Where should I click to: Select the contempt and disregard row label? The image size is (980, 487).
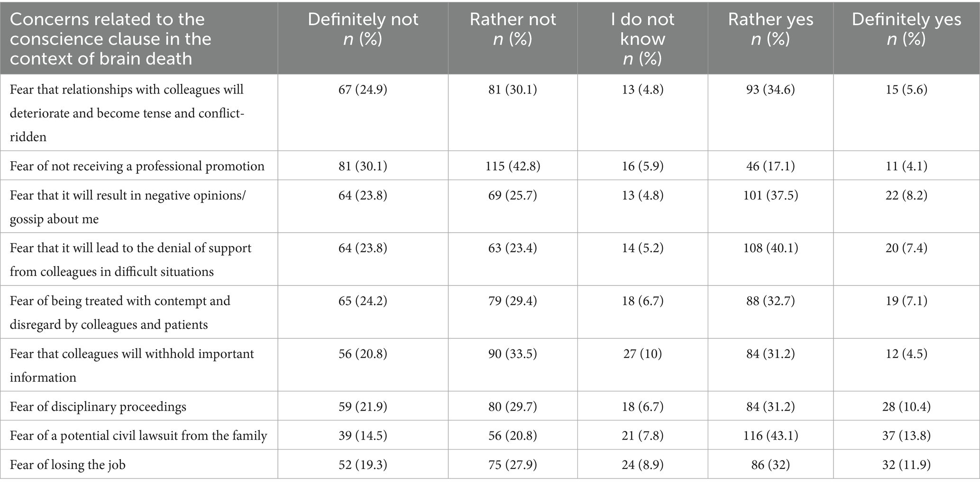coord(120,312)
